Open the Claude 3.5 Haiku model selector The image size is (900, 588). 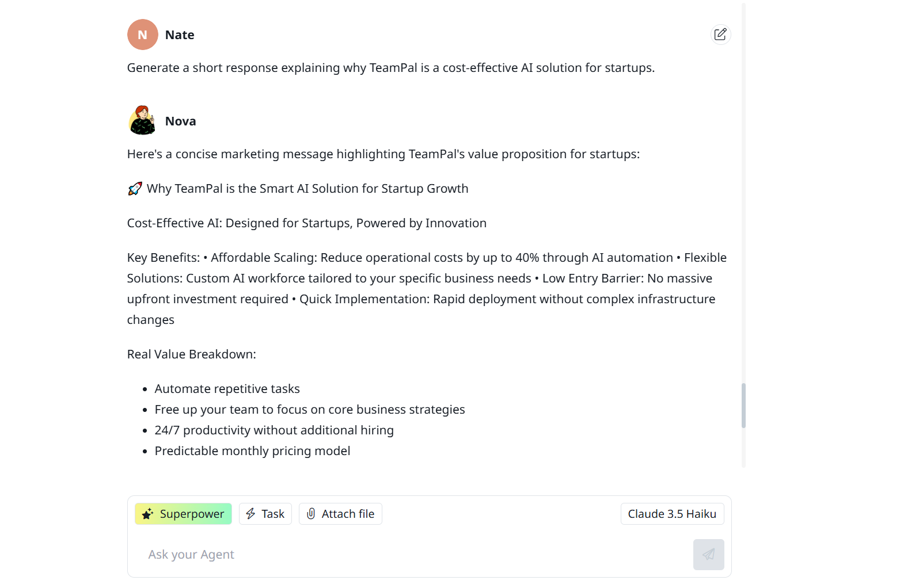pos(672,514)
